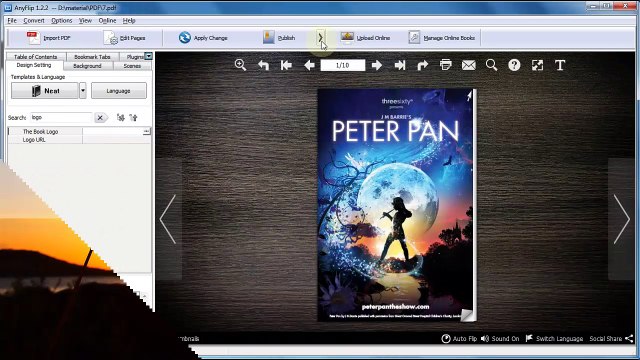Click the text select T icon
This screenshot has height=360, width=640.
click(560, 65)
